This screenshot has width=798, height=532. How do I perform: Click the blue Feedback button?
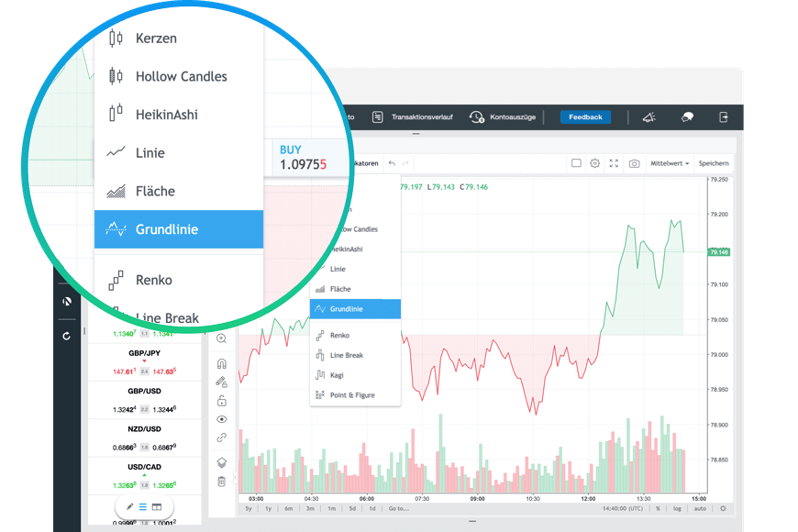(x=585, y=116)
